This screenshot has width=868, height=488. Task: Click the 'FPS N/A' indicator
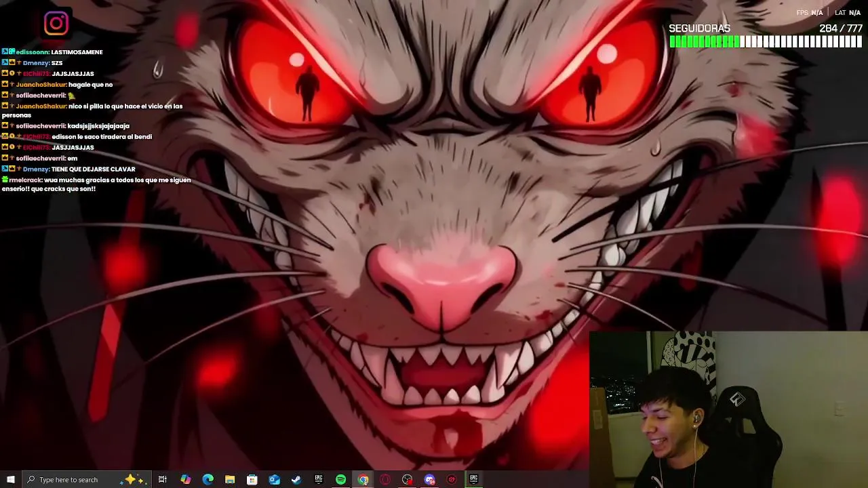(810, 12)
